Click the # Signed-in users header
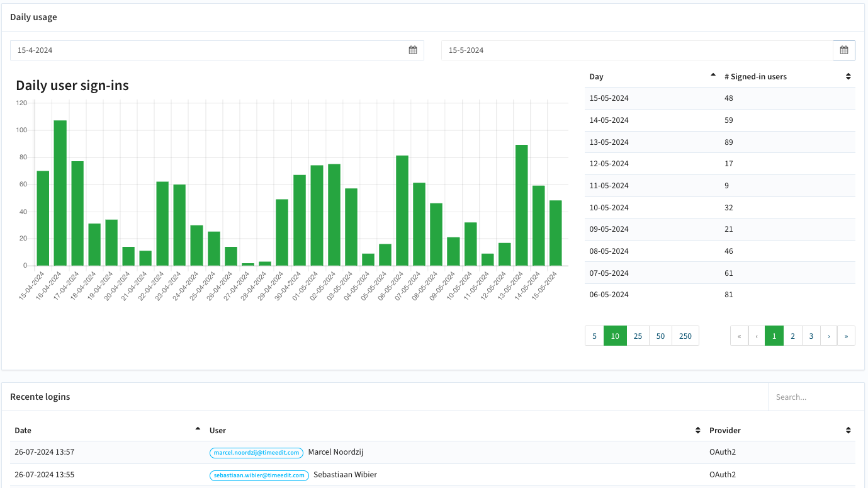Viewport: 868px width, 488px height. pyautogui.click(x=755, y=77)
